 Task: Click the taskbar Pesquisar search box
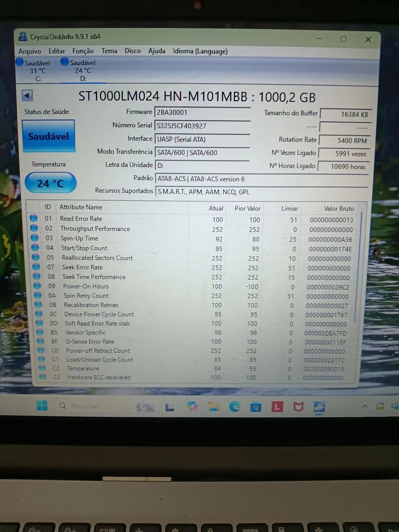[85, 406]
